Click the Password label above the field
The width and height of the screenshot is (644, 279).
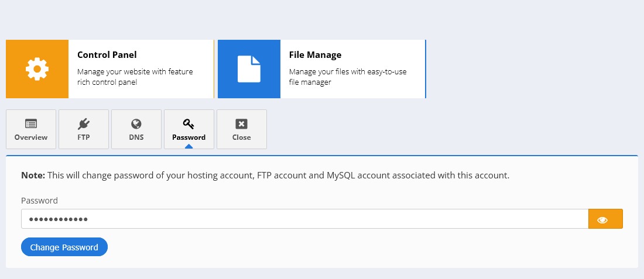tap(39, 201)
